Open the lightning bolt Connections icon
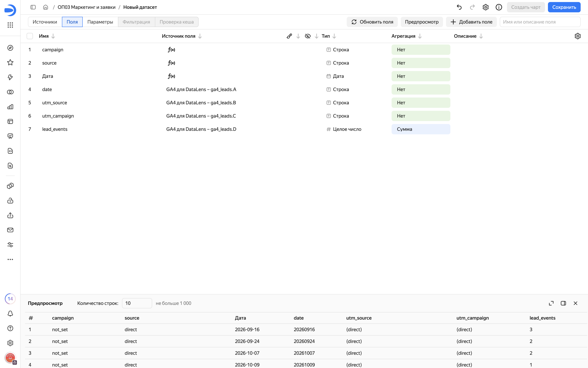The width and height of the screenshot is (588, 368). click(10, 77)
